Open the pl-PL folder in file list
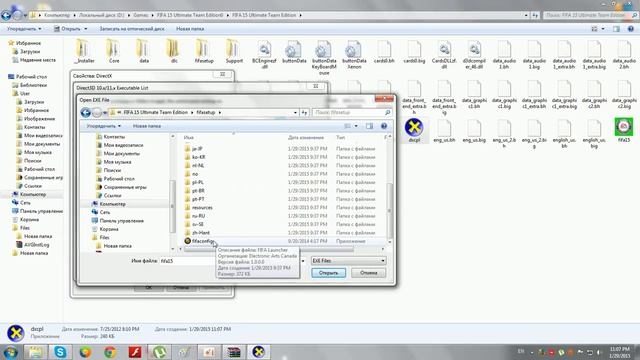This screenshot has height=360, width=640. [198, 182]
